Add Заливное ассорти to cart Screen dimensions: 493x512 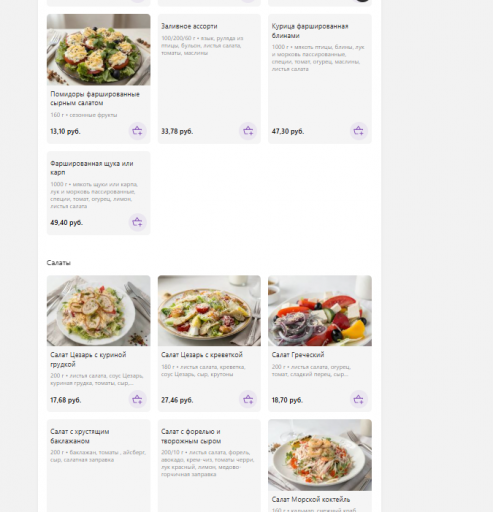coord(248,131)
